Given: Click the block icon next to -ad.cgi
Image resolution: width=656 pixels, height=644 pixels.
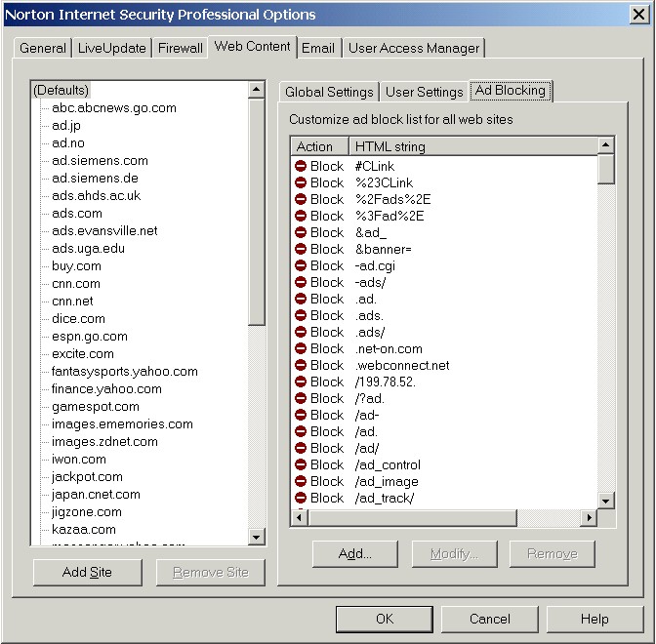Looking at the screenshot, I should (x=301, y=265).
